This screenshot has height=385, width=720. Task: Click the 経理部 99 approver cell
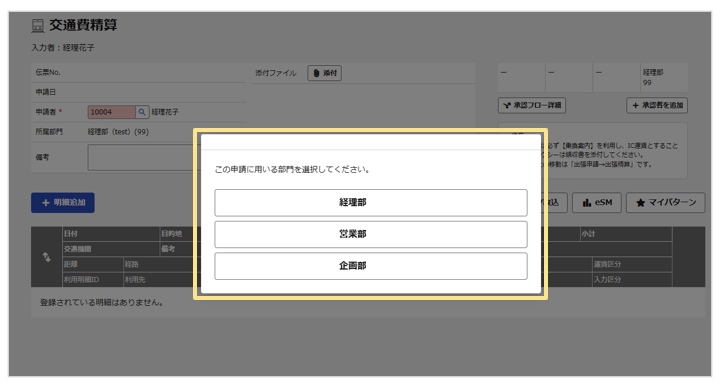664,77
